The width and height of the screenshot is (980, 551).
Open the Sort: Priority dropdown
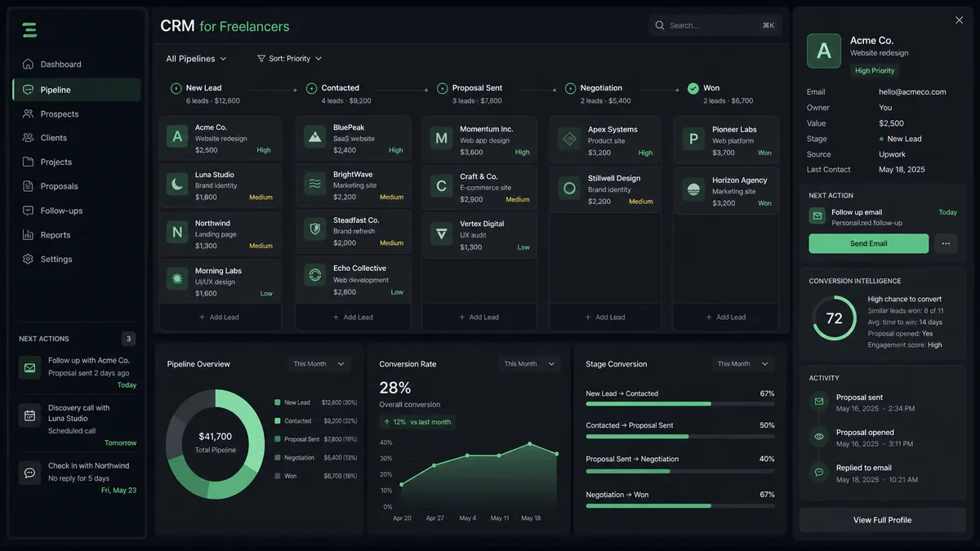[x=290, y=59]
